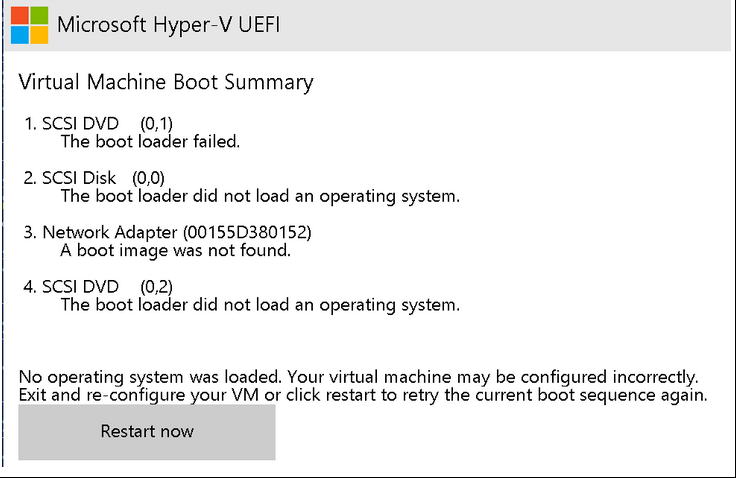Click the blue square of the Microsoft logo
The height and width of the screenshot is (478, 736).
coord(21,34)
